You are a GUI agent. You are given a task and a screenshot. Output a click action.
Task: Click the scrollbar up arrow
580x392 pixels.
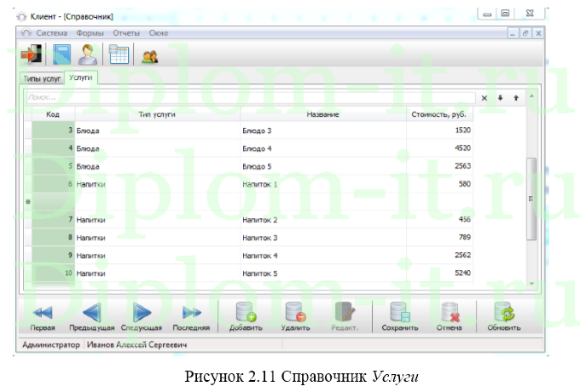(531, 96)
